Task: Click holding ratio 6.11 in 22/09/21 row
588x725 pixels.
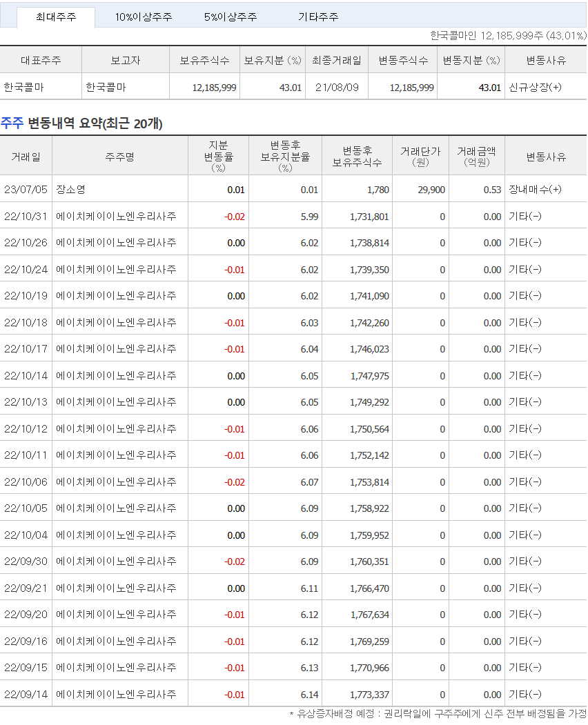Action: pos(309,588)
